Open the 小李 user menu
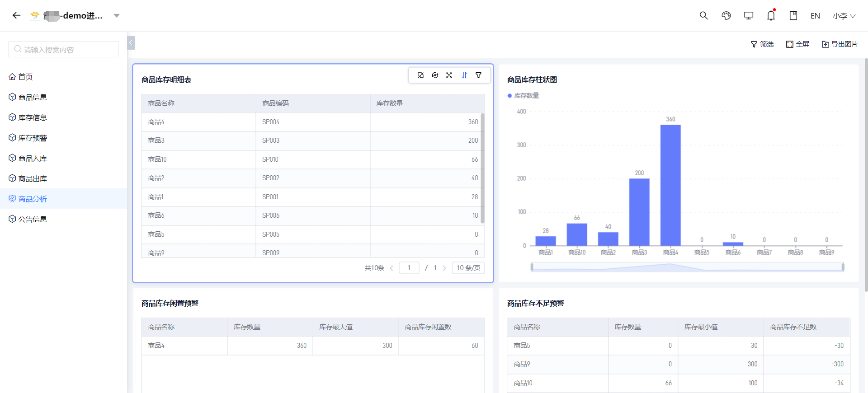The height and width of the screenshot is (393, 868). tap(844, 16)
